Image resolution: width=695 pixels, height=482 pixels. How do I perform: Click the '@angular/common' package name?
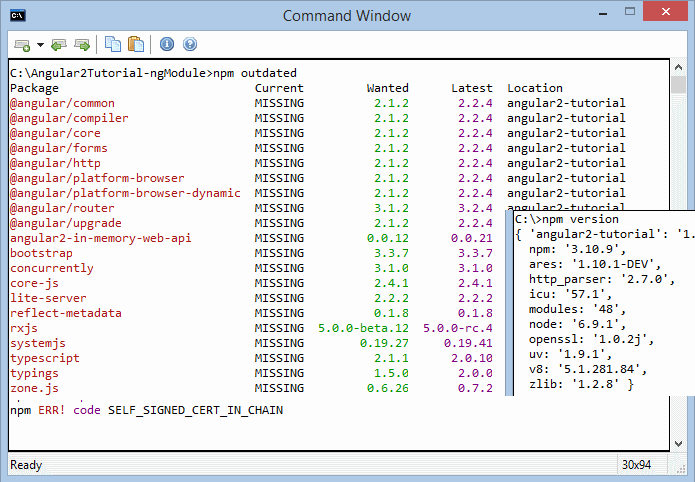pos(62,103)
